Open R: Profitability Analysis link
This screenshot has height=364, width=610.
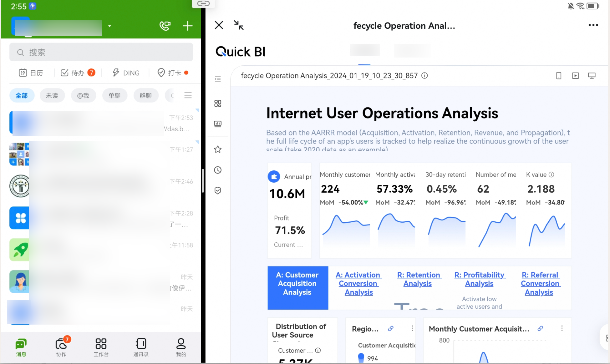[x=480, y=279]
